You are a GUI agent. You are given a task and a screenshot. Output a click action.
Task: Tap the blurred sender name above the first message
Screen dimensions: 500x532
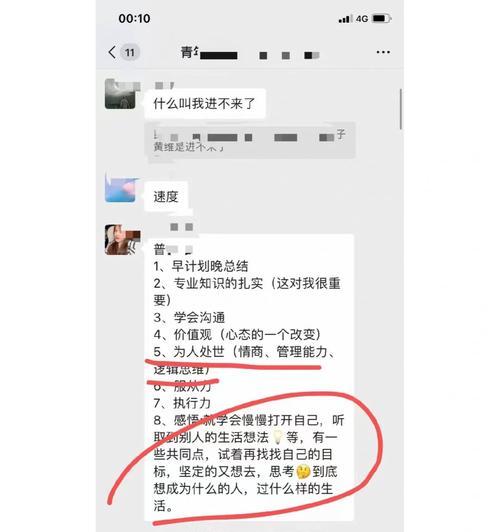point(165,85)
